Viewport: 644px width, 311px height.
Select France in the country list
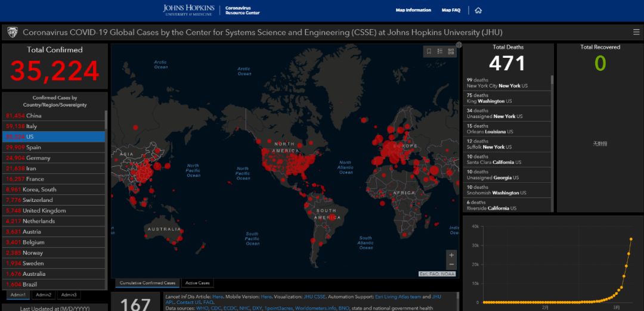click(x=54, y=179)
